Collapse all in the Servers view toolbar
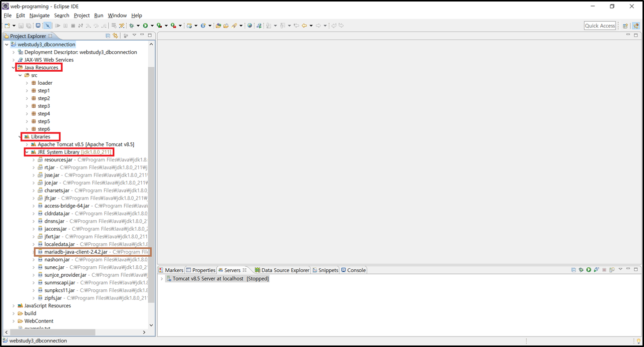644x347 pixels. click(x=573, y=270)
